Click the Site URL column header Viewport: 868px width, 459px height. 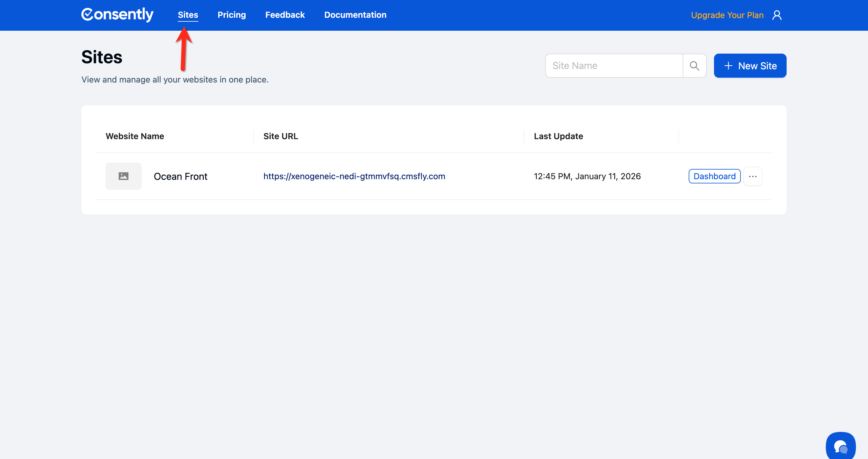pyautogui.click(x=280, y=136)
